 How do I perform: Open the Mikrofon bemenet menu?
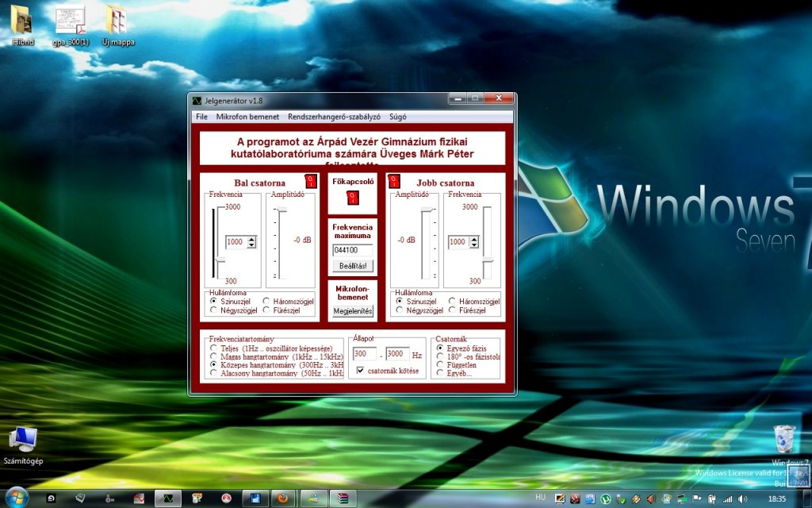coord(247,117)
